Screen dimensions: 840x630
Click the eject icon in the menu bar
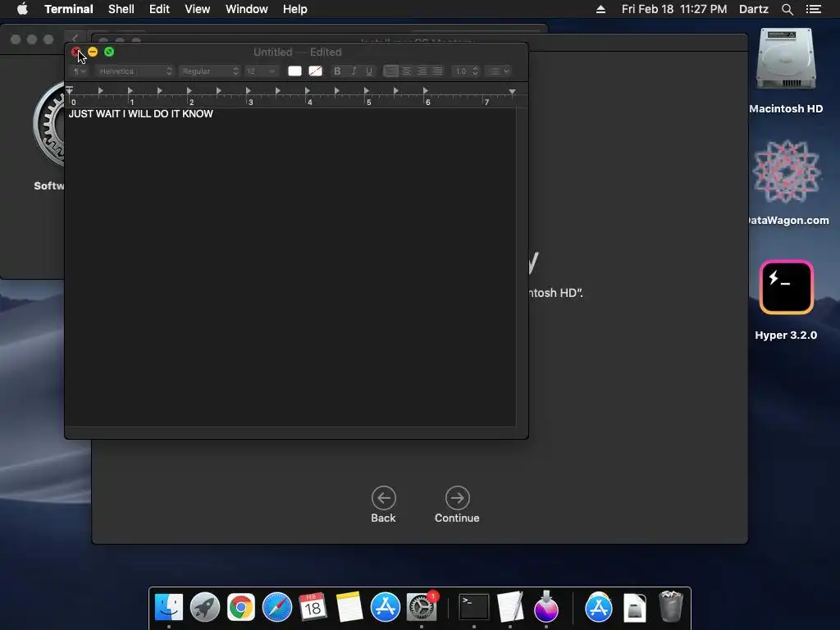coord(600,9)
